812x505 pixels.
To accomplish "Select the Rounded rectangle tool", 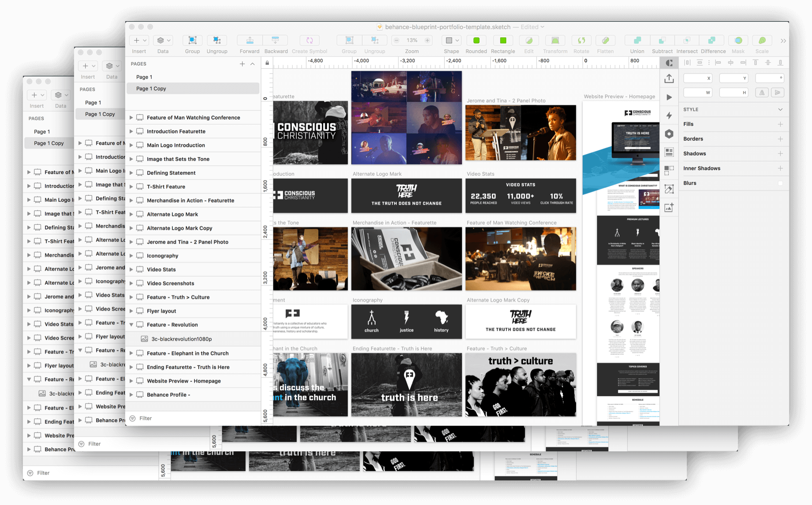I will tap(477, 41).
